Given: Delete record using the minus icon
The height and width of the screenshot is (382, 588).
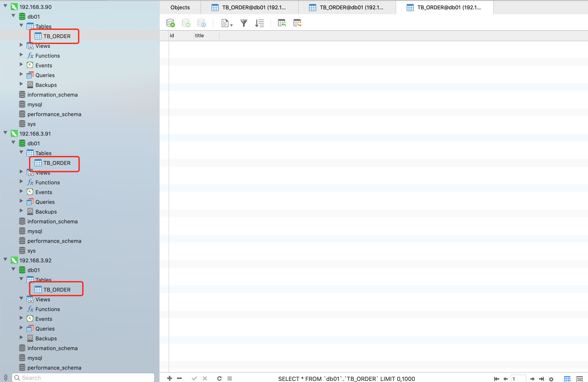Looking at the screenshot, I should coord(179,378).
